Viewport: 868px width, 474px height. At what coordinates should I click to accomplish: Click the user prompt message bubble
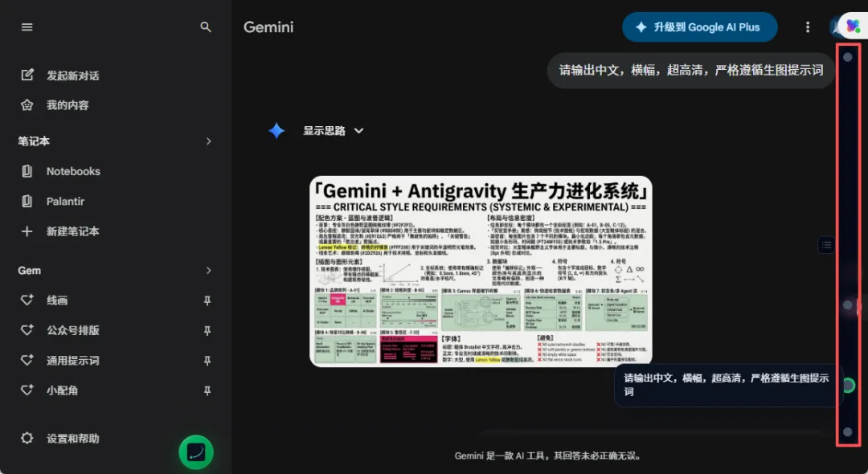pos(691,70)
